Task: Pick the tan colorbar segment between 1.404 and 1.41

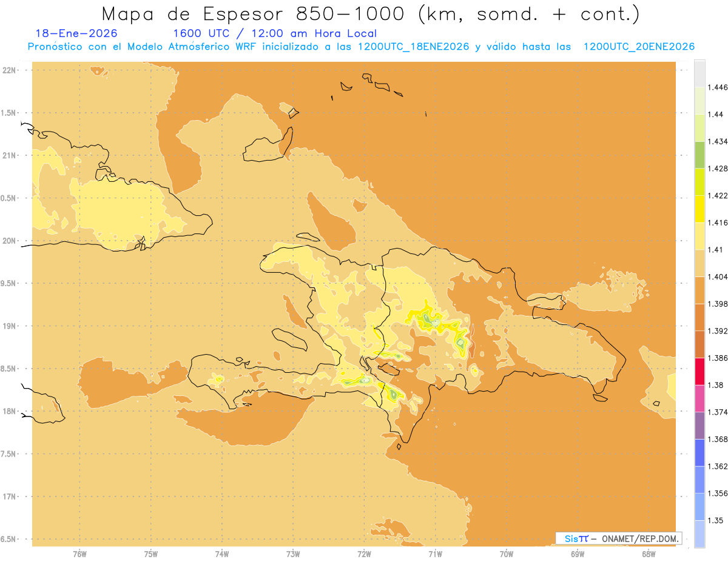Action: click(x=699, y=263)
